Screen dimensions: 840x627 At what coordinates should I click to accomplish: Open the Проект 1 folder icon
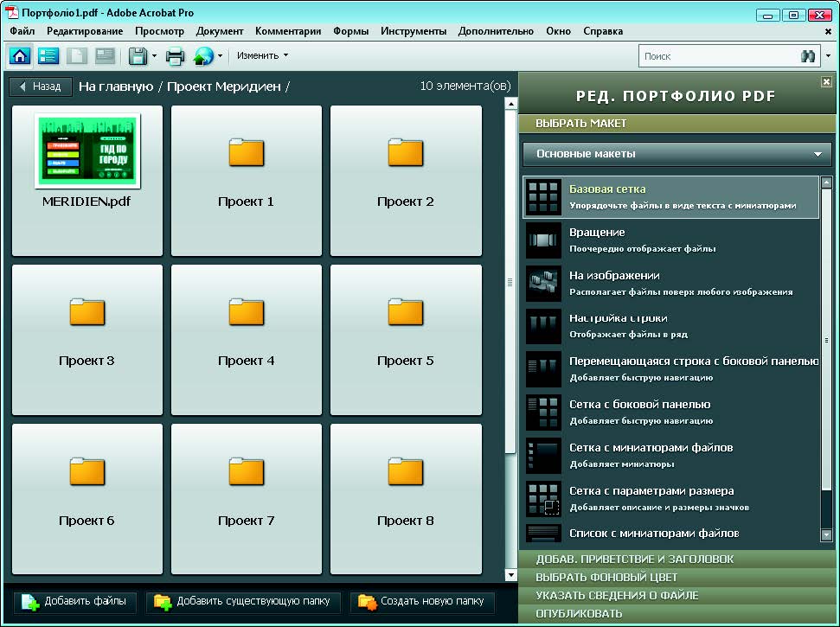[x=247, y=152]
